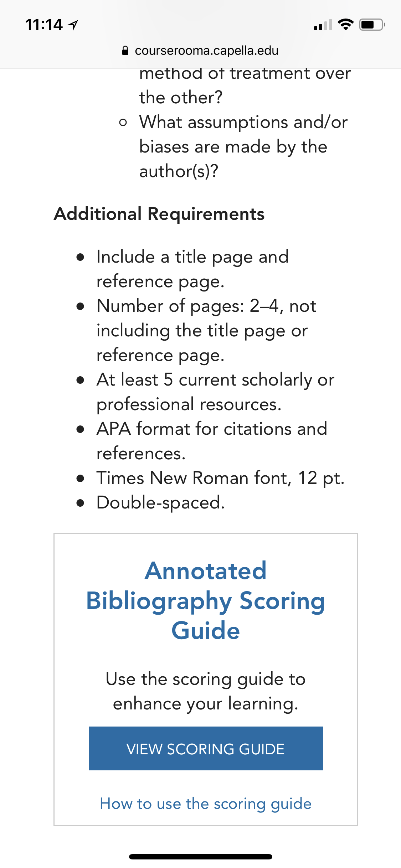401x868 pixels.
Task: Select the Additional Requirements heading
Action: [159, 214]
